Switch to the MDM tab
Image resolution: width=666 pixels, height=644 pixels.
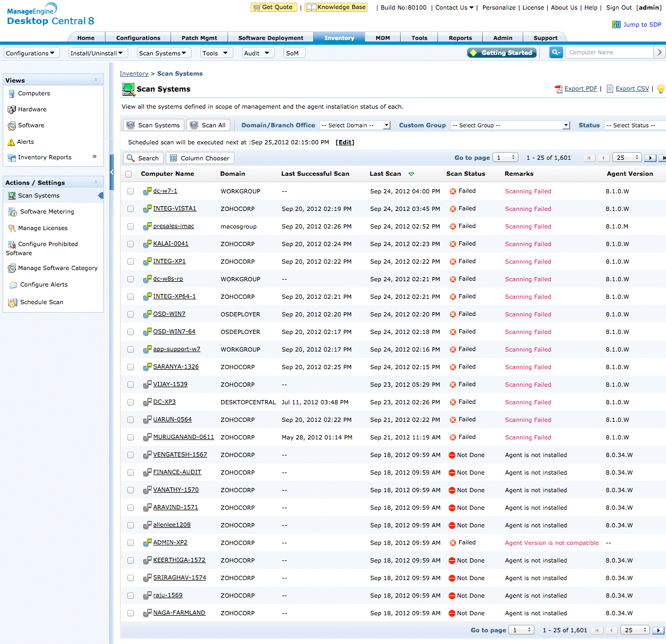[x=383, y=38]
